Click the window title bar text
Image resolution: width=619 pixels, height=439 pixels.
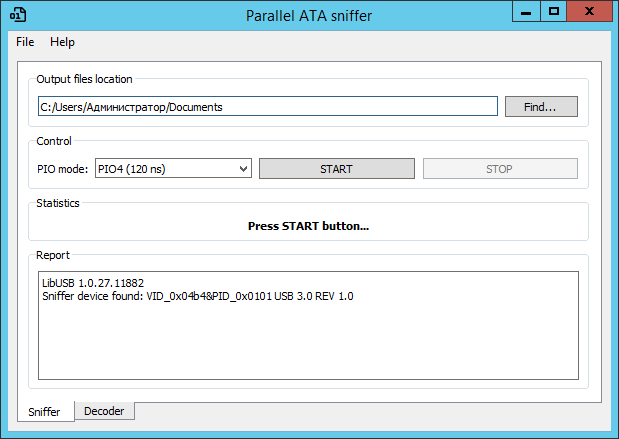(309, 16)
